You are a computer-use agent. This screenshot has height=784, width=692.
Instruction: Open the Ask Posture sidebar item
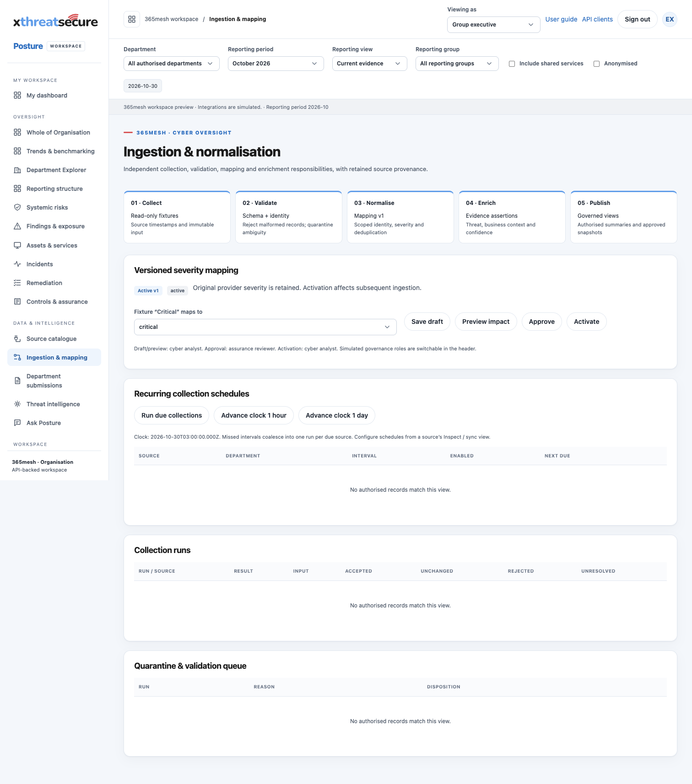pos(54,423)
